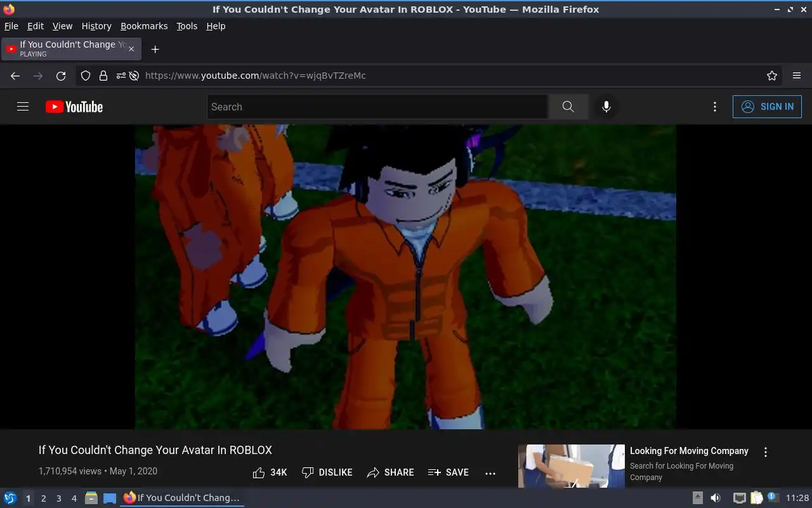
Task: Open a new tab with plus button
Action: (x=155, y=49)
